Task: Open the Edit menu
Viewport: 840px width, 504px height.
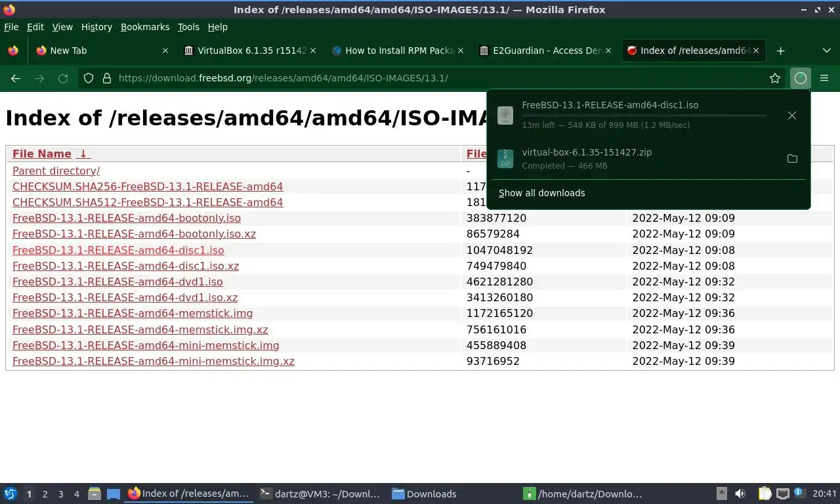Action: [35, 27]
